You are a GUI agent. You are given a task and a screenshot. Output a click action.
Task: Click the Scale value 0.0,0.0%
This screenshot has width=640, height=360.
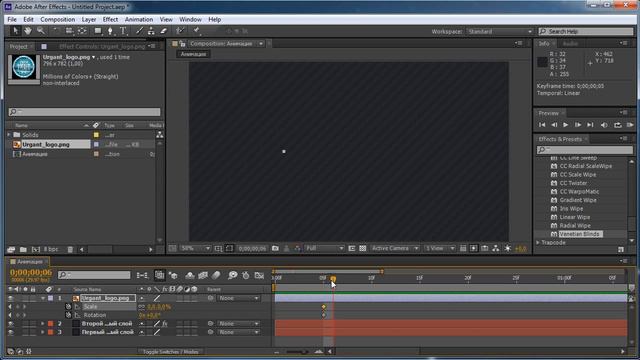click(x=159, y=307)
